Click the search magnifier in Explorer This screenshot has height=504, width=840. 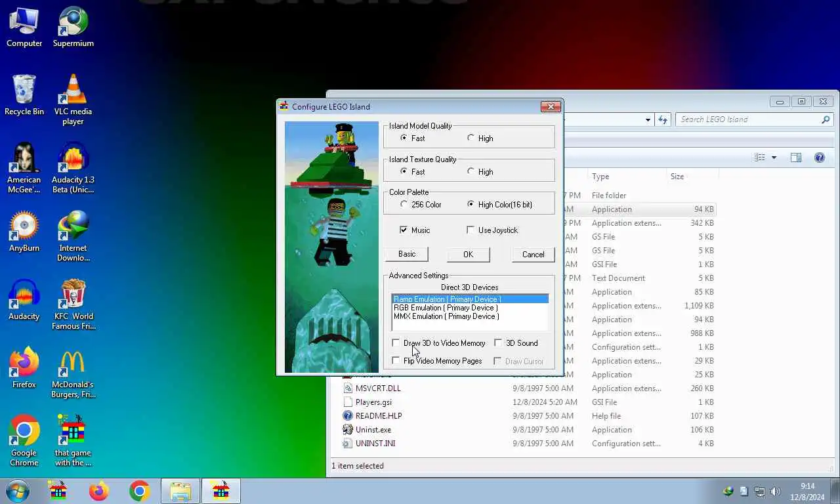[826, 119]
